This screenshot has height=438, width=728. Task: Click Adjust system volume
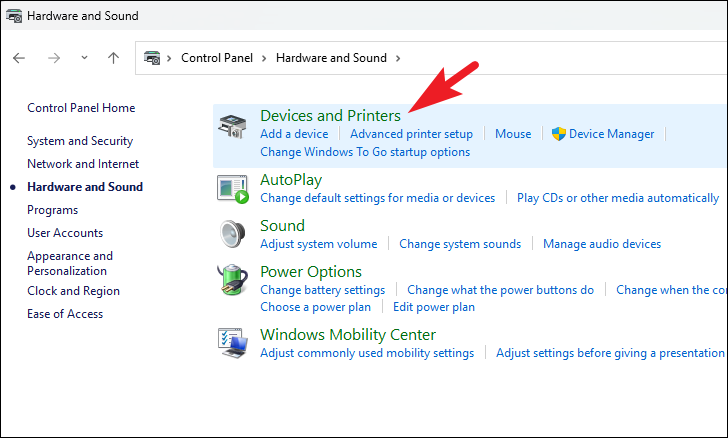[318, 244]
